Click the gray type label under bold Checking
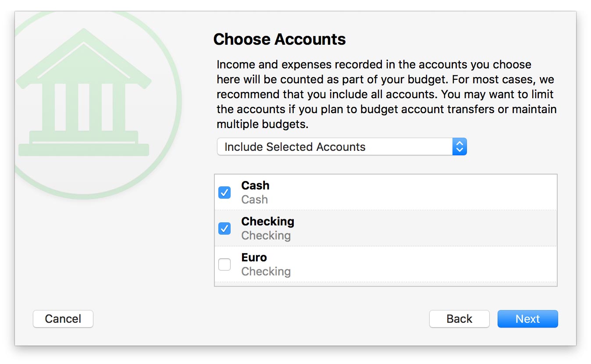This screenshot has height=364, width=591. pos(266,236)
